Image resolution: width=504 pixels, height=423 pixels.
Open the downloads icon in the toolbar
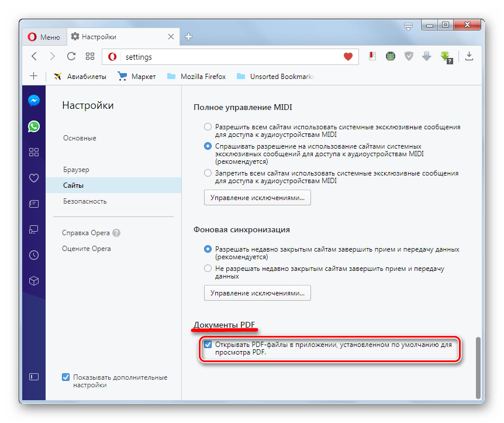pyautogui.click(x=469, y=56)
